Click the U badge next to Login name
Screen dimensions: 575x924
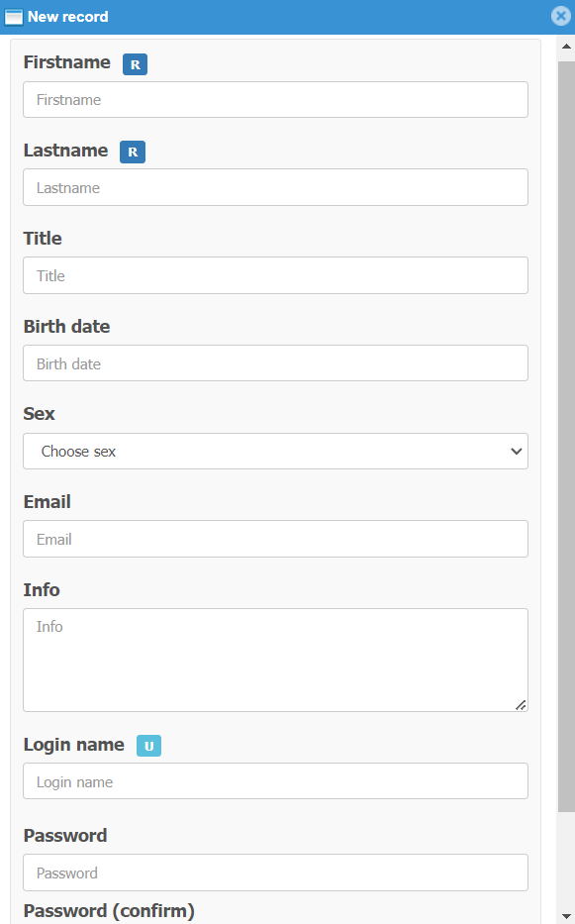tap(149, 746)
